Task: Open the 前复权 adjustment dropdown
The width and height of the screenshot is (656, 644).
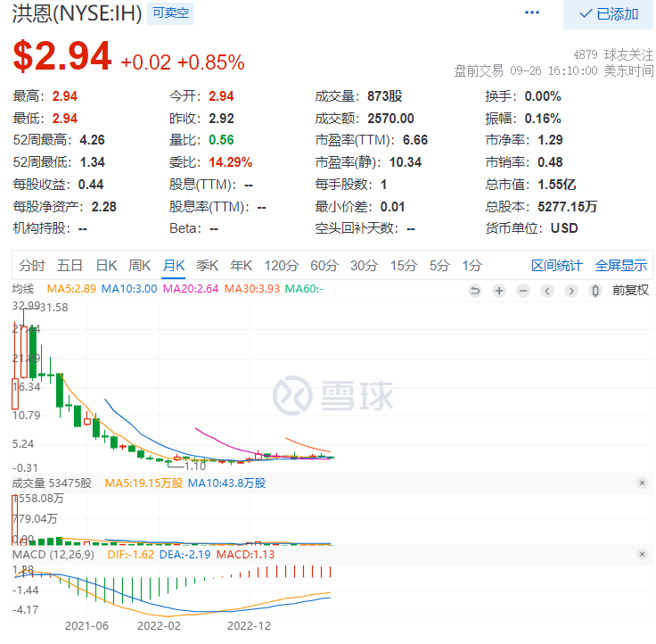Action: (x=630, y=290)
